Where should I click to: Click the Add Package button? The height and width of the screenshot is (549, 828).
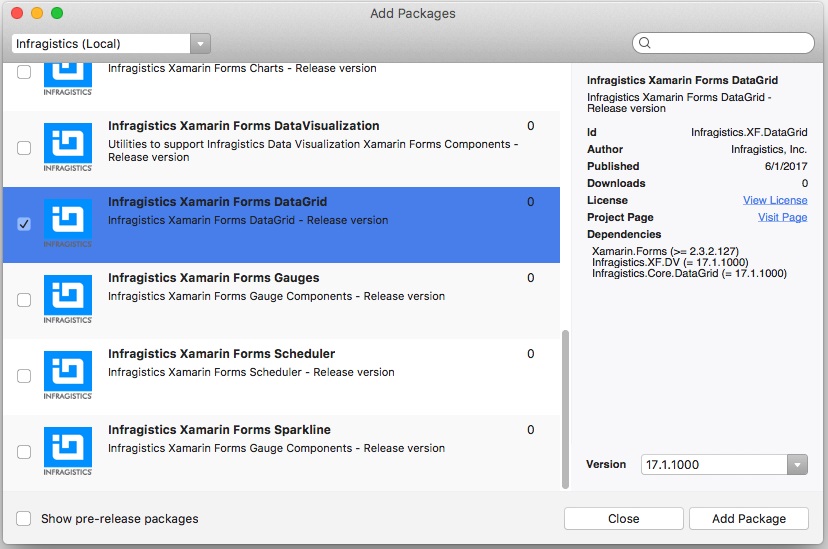(x=749, y=518)
